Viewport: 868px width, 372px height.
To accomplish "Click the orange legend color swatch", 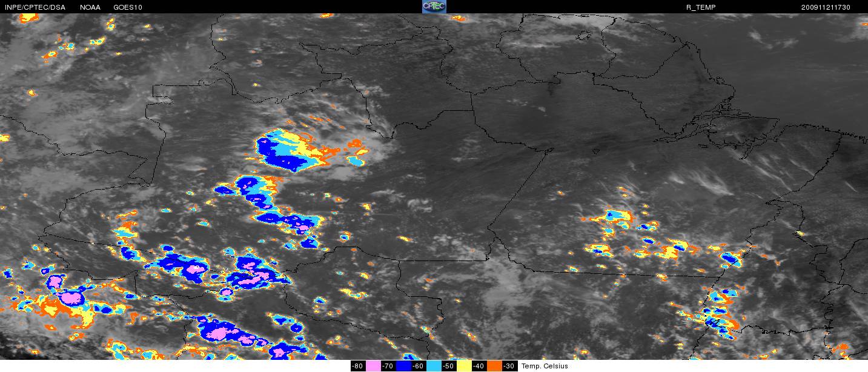I will (494, 366).
